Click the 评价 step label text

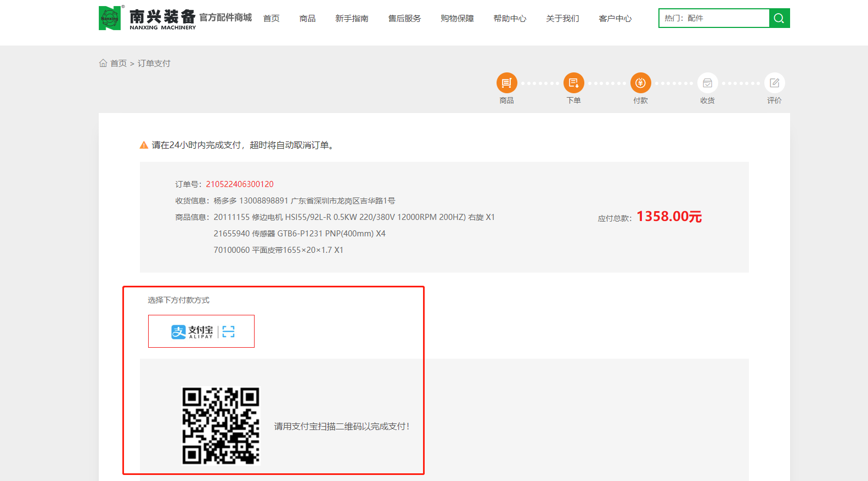pyautogui.click(x=774, y=100)
